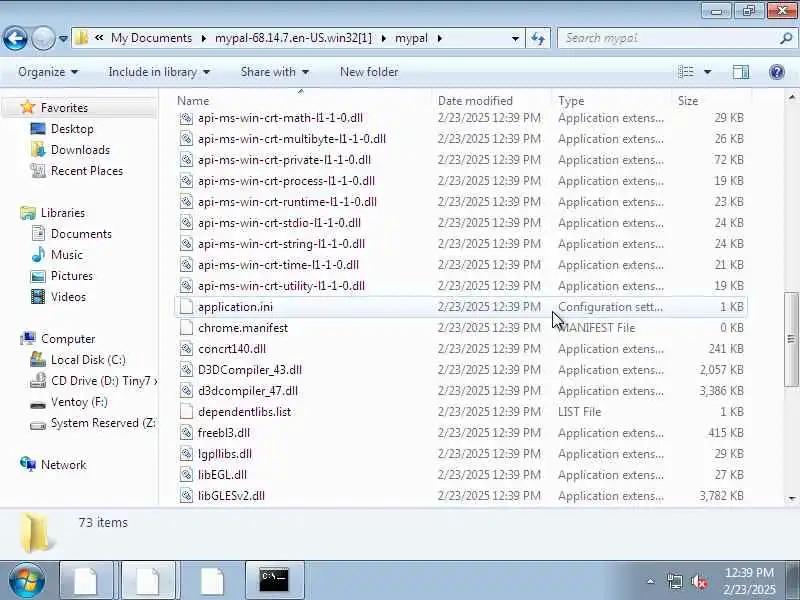
Task: Expand the arrow after mypal in path
Action: (439, 38)
